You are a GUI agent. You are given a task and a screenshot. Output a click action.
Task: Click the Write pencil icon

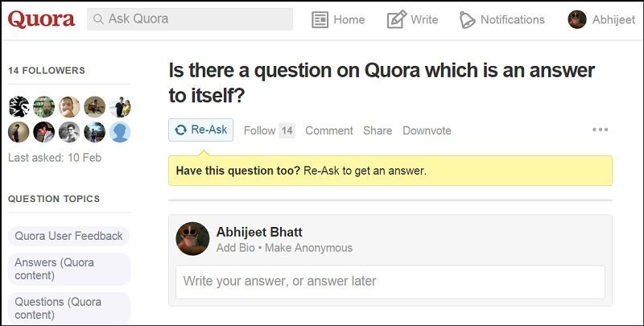396,19
